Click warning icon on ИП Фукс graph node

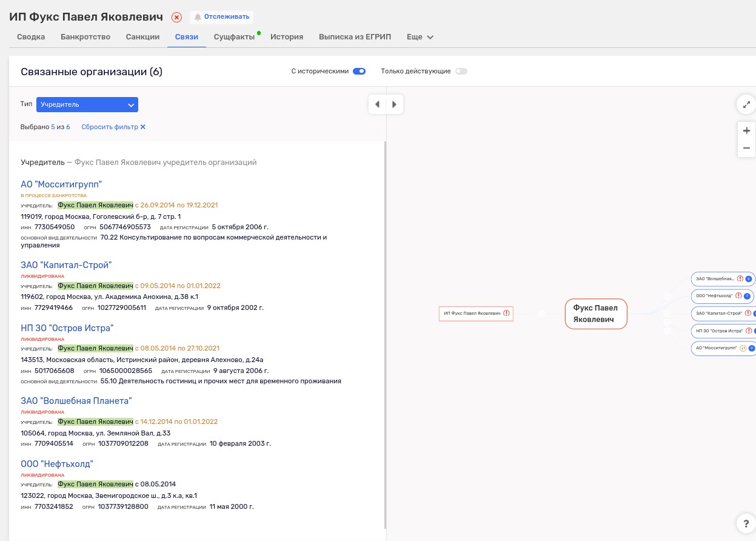tap(506, 314)
